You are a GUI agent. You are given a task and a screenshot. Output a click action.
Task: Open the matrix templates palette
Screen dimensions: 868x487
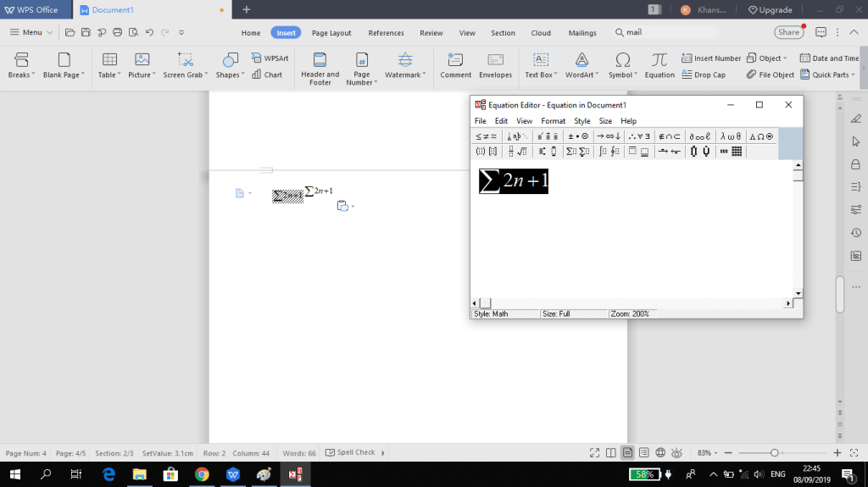pyautogui.click(x=732, y=152)
